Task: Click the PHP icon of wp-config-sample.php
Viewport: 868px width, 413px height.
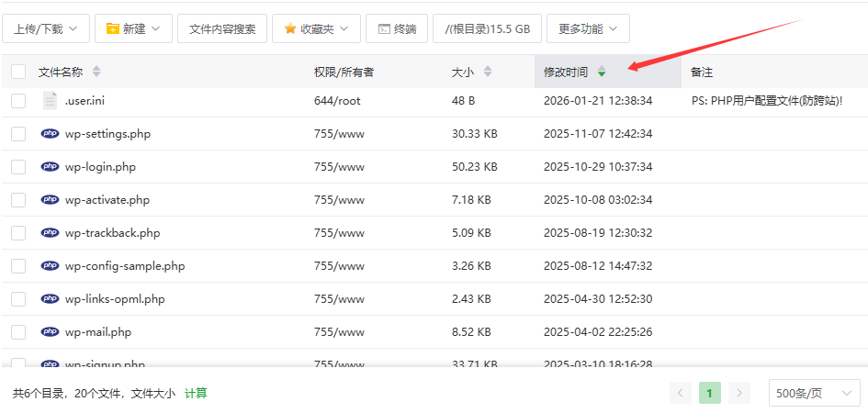Action: pyautogui.click(x=50, y=266)
